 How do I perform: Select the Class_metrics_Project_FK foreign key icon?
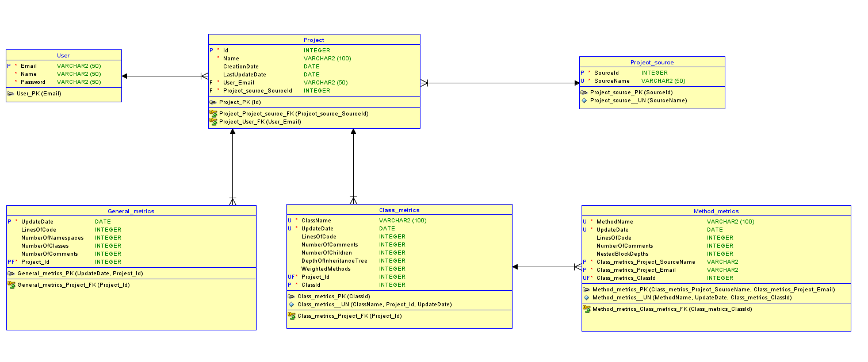(292, 315)
